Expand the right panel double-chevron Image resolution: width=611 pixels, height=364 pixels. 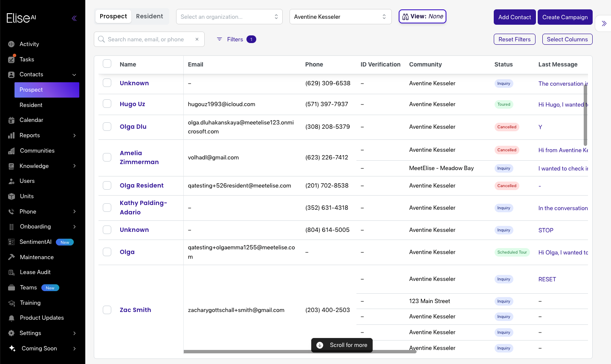pyautogui.click(x=604, y=23)
